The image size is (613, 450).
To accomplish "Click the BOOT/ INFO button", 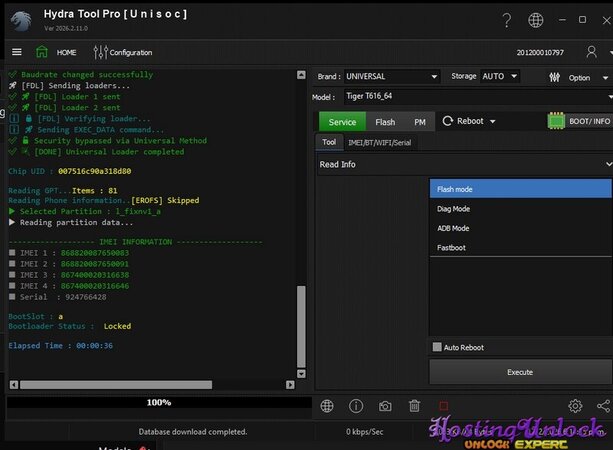I will tap(579, 121).
